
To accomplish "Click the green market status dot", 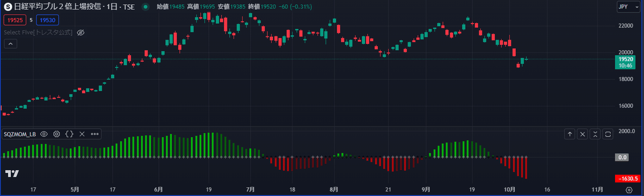I will click(146, 7).
